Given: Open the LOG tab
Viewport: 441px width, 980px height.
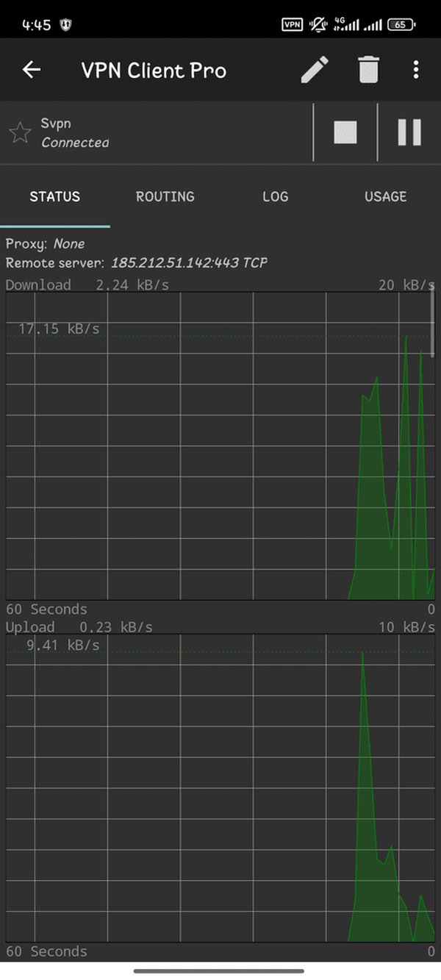Looking at the screenshot, I should click(276, 196).
